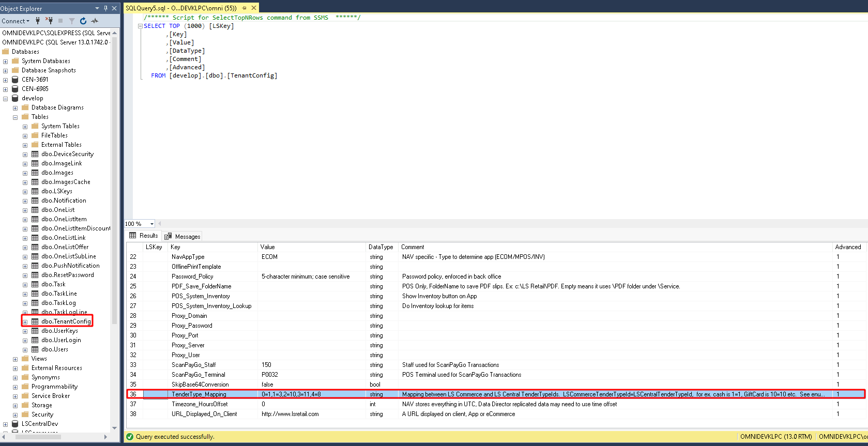Image resolution: width=868 pixels, height=446 pixels.
Task: Open the 100 % zoom dropdown
Action: pos(151,224)
